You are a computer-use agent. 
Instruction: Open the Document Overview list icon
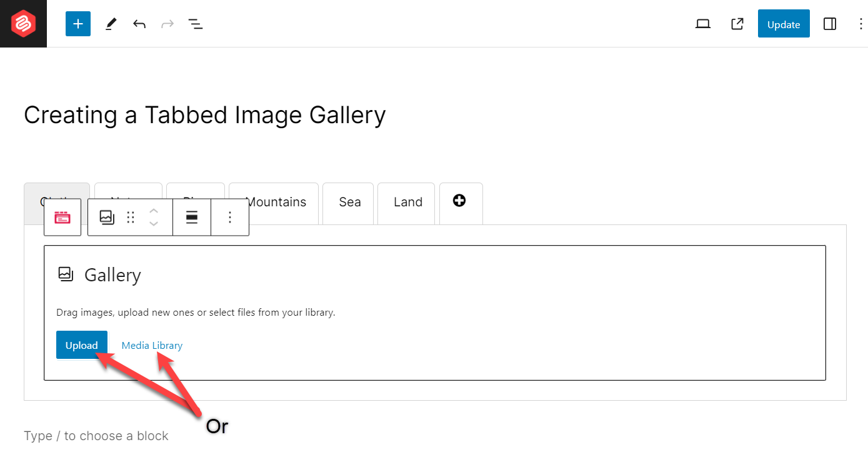click(195, 23)
